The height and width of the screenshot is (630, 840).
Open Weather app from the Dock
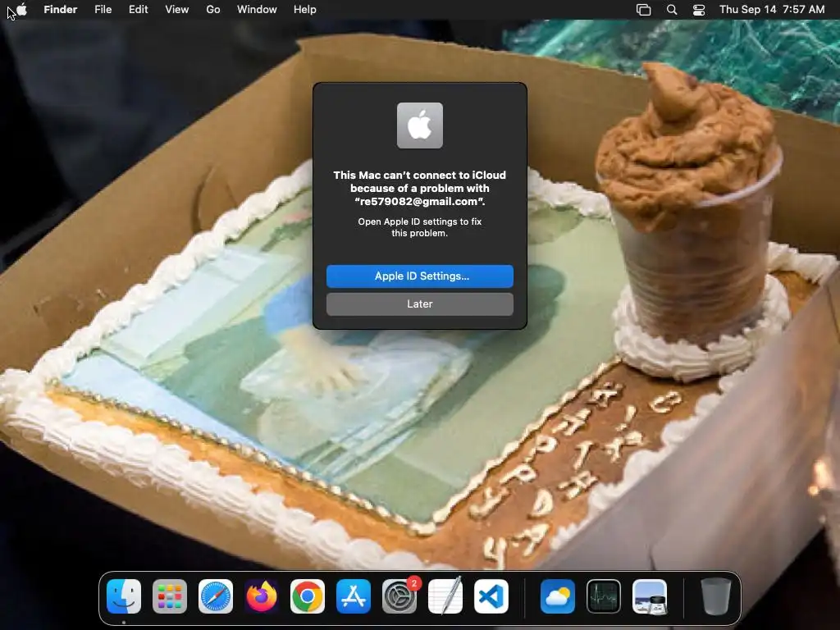coord(558,596)
